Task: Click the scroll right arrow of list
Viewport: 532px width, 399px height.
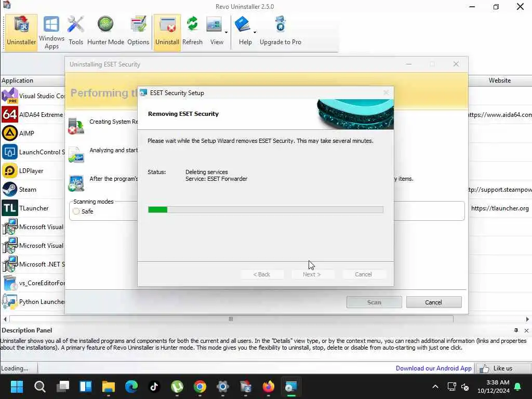Action: 527,319
